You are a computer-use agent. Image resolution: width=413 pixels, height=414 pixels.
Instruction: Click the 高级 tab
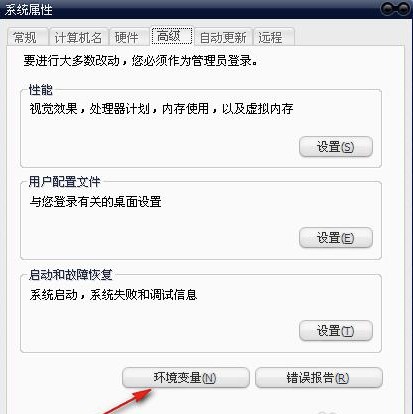(172, 36)
